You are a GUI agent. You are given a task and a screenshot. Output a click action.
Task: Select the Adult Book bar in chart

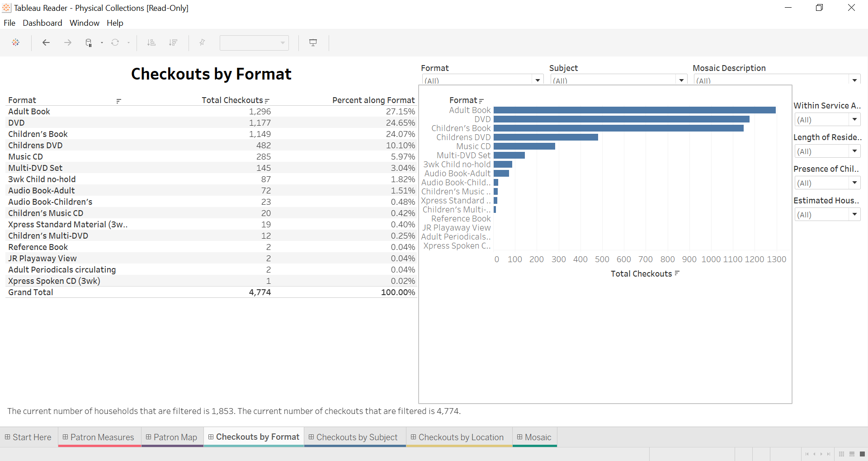(x=635, y=110)
